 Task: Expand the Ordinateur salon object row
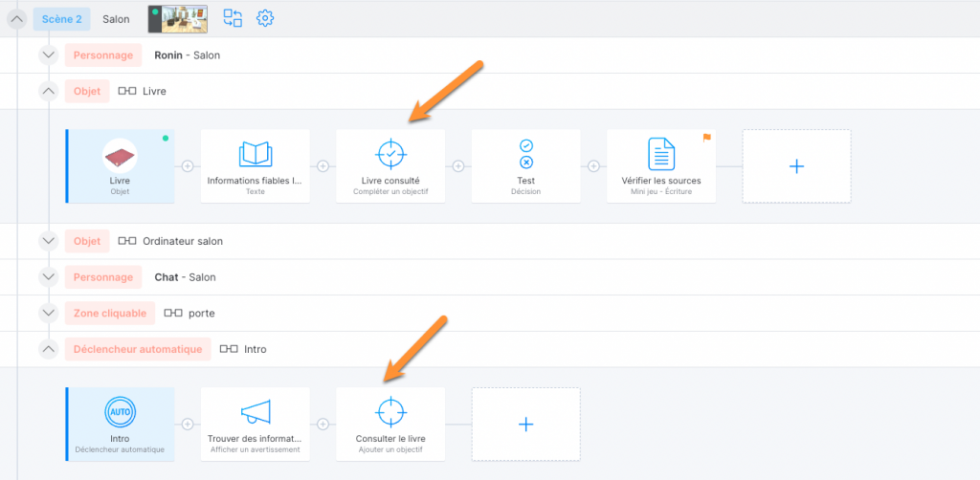pos(48,241)
